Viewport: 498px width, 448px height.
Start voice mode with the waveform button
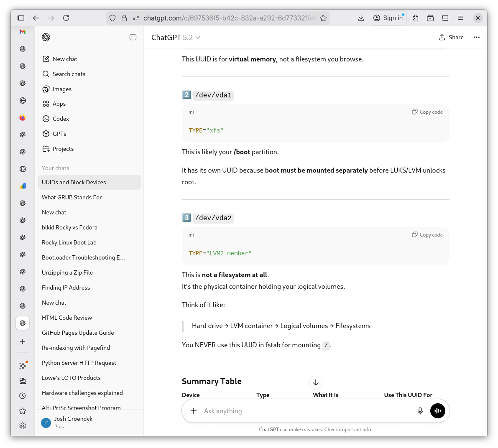(x=437, y=411)
